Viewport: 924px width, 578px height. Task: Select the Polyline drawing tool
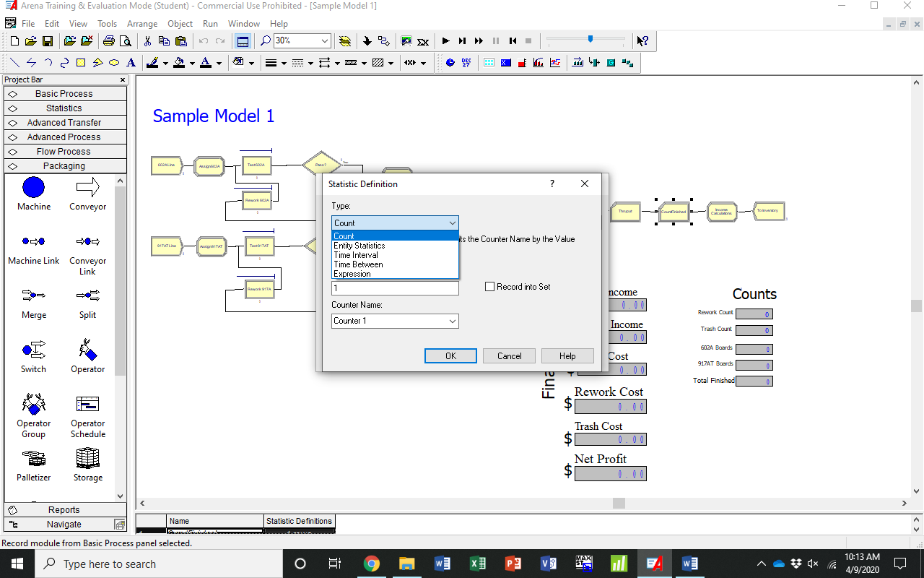point(32,63)
